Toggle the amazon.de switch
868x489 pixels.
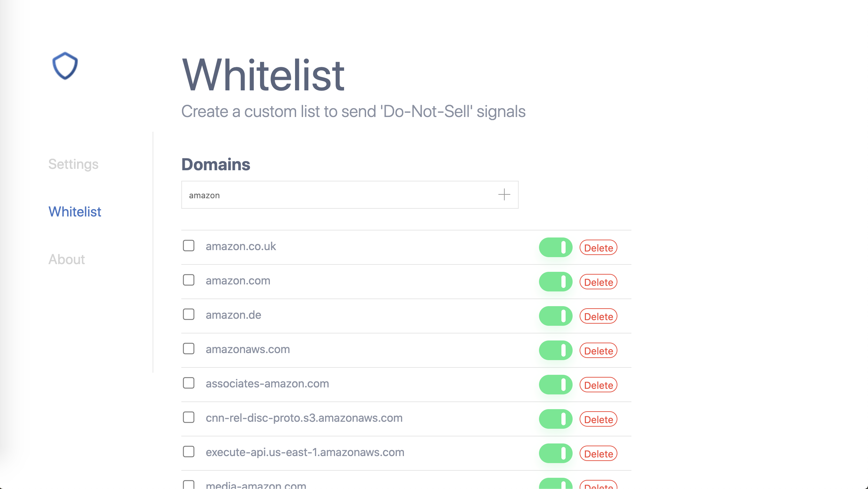click(555, 316)
